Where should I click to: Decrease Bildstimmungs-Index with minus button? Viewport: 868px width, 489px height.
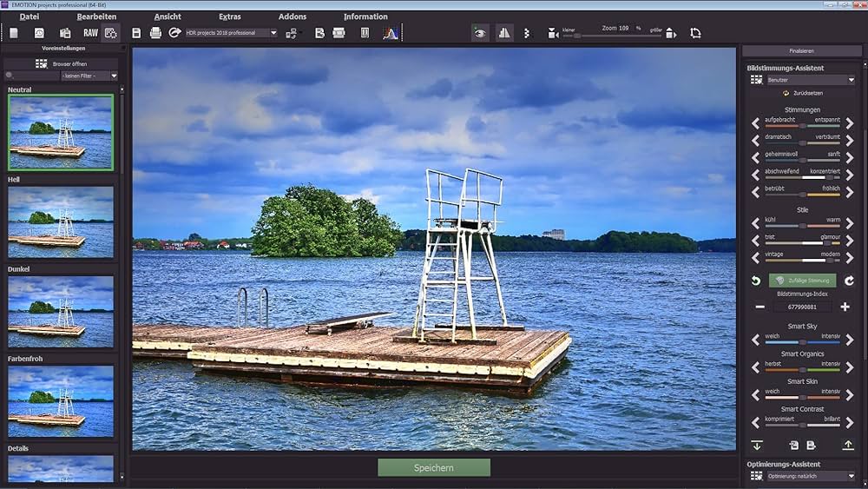tap(760, 307)
